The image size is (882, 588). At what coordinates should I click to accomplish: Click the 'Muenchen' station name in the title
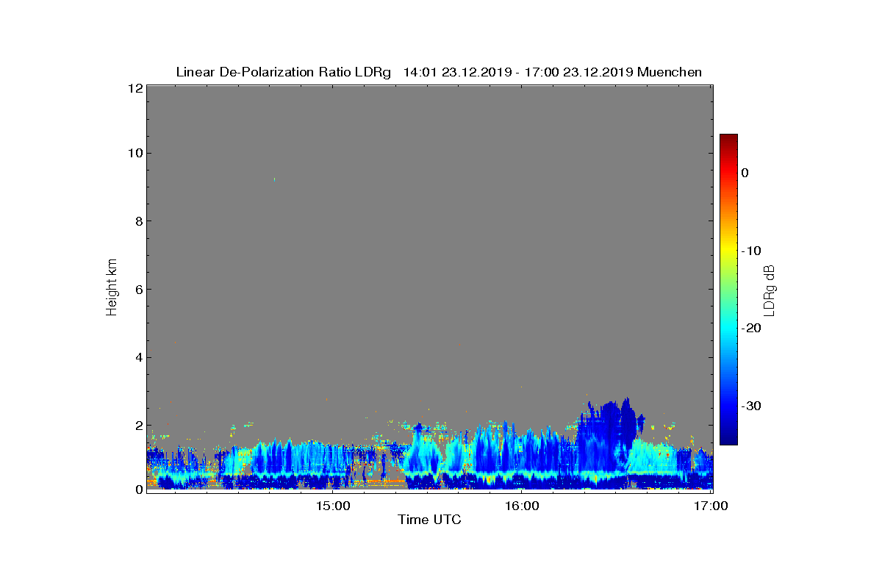click(670, 72)
